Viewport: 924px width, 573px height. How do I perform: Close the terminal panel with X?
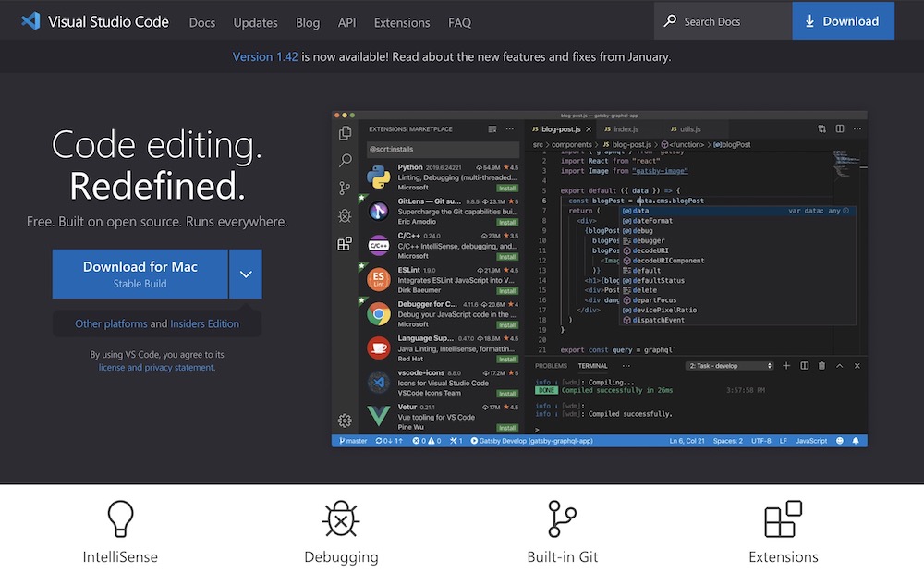pos(857,365)
